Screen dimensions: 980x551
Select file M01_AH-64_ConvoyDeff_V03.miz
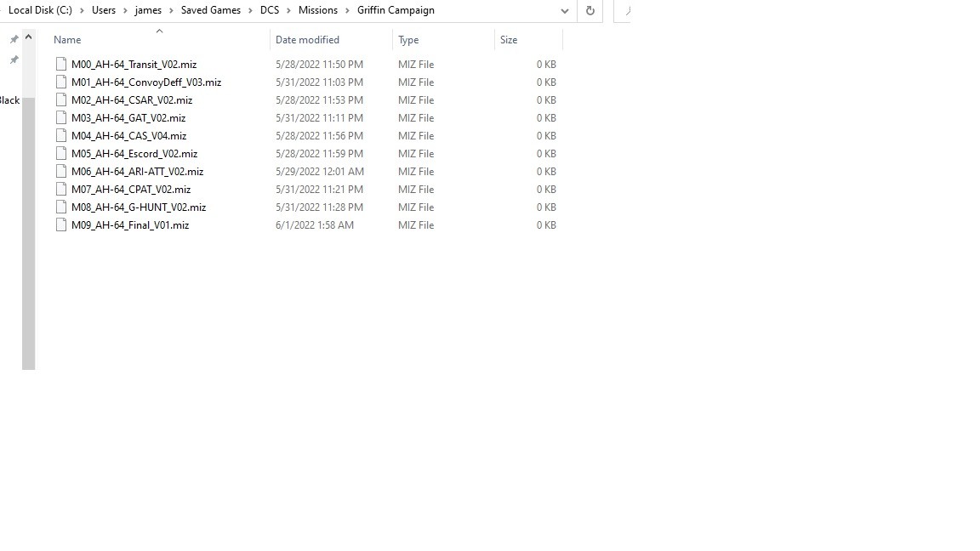pyautogui.click(x=146, y=82)
